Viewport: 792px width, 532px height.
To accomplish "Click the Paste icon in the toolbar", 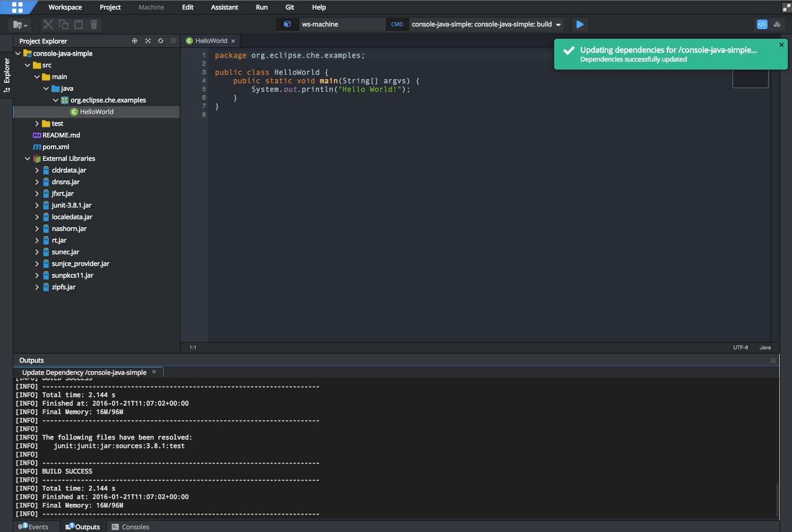I will click(78, 24).
